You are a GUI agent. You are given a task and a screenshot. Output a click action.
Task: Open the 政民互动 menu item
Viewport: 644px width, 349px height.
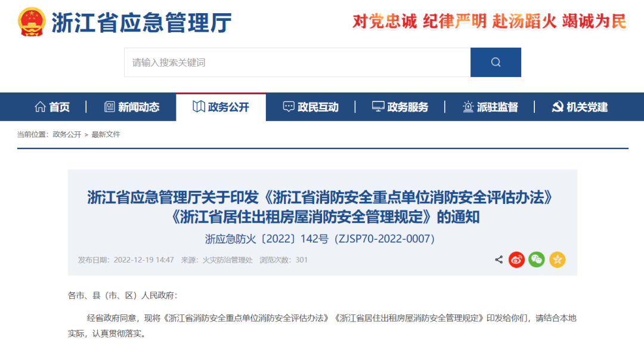[311, 107]
